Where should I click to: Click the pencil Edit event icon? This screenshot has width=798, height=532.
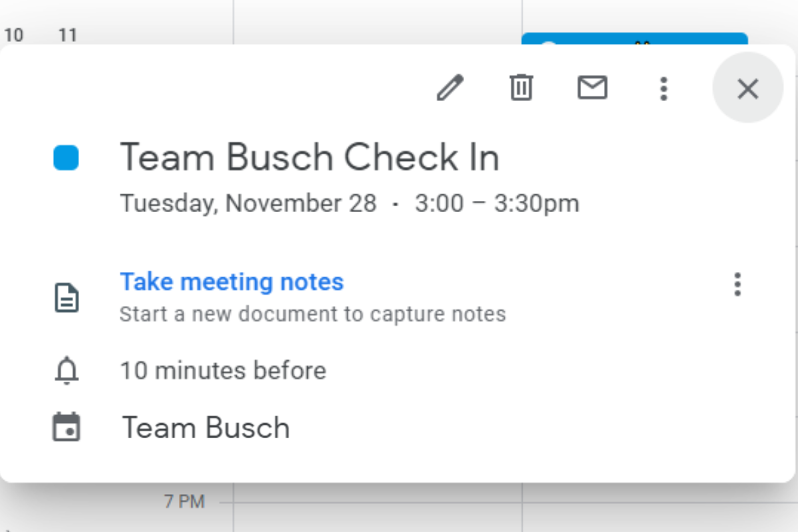point(450,88)
